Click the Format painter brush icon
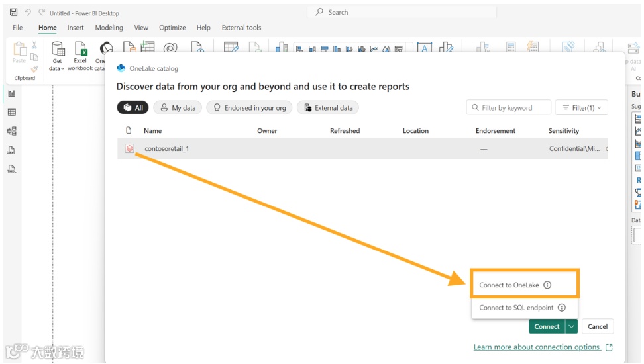644x364 pixels. [x=34, y=69]
